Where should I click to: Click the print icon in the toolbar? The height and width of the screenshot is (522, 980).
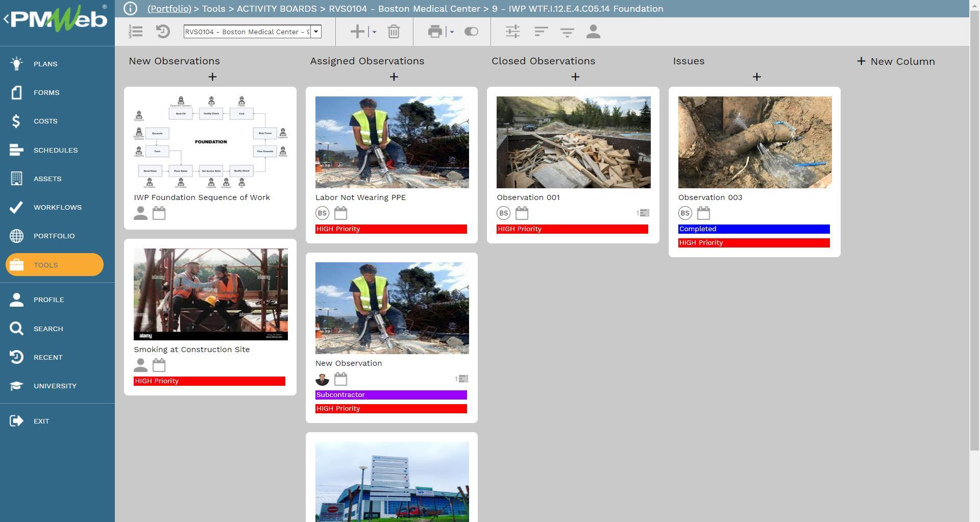coord(434,32)
